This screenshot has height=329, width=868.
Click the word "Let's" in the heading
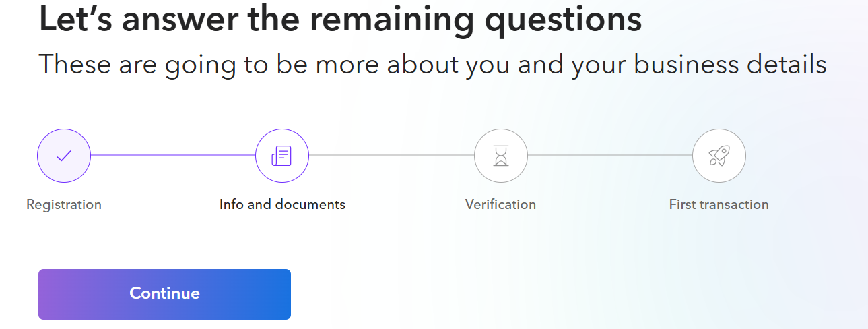coord(75,20)
